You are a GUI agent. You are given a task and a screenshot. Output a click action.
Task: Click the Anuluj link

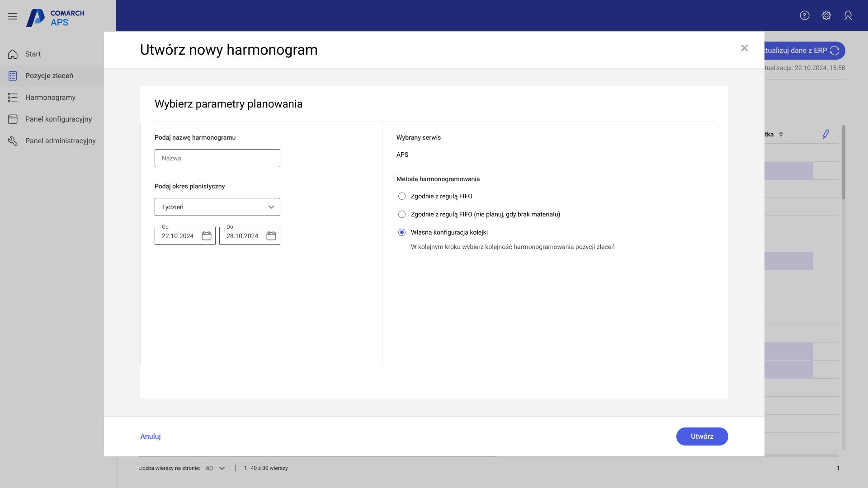tap(151, 436)
